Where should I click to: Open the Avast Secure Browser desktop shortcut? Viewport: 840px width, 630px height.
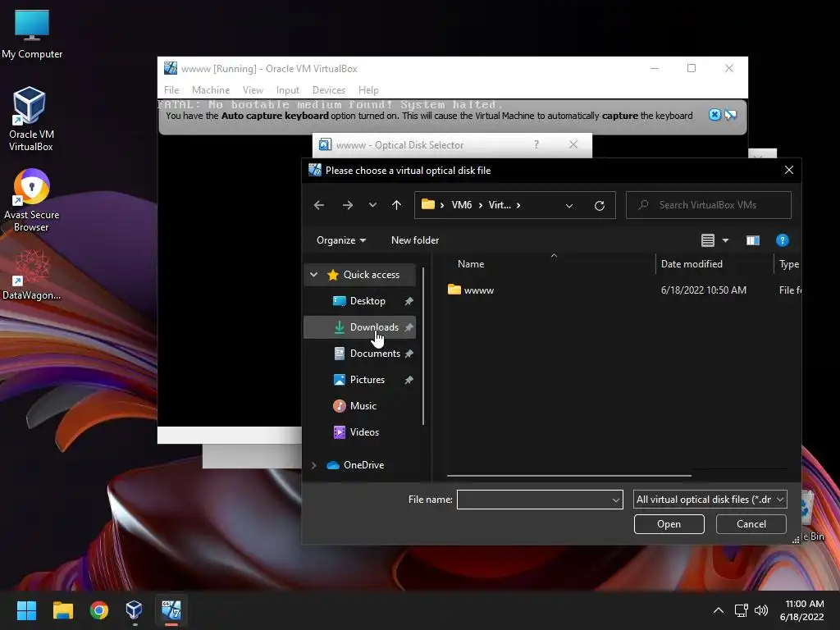[32, 200]
